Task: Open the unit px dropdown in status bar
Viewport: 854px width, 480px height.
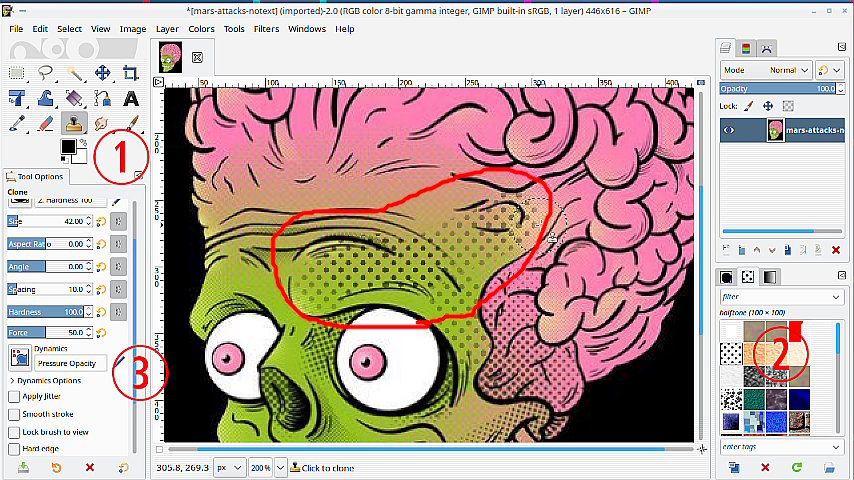Action: [228, 467]
